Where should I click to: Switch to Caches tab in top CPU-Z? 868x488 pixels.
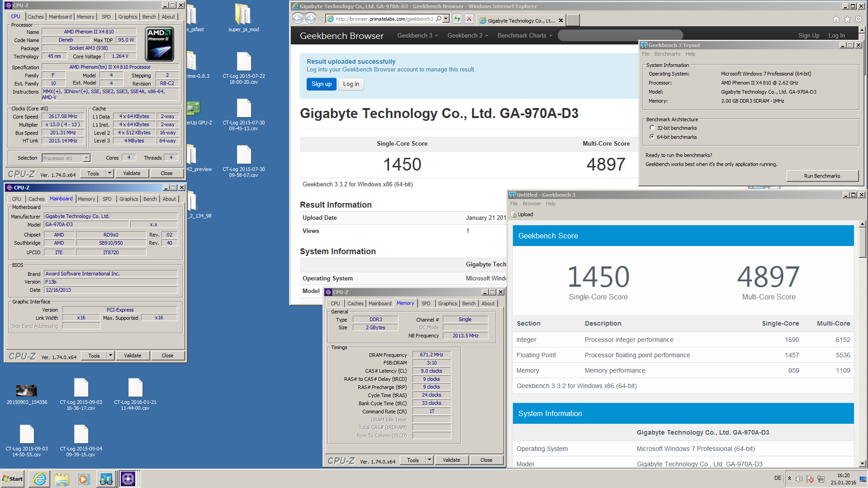coord(36,17)
